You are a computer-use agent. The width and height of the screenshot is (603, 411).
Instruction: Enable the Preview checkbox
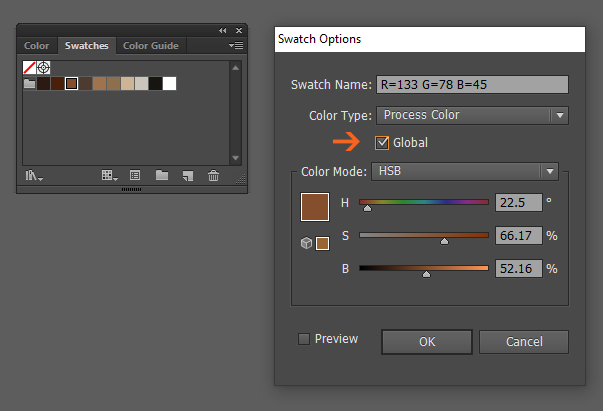[x=304, y=339]
